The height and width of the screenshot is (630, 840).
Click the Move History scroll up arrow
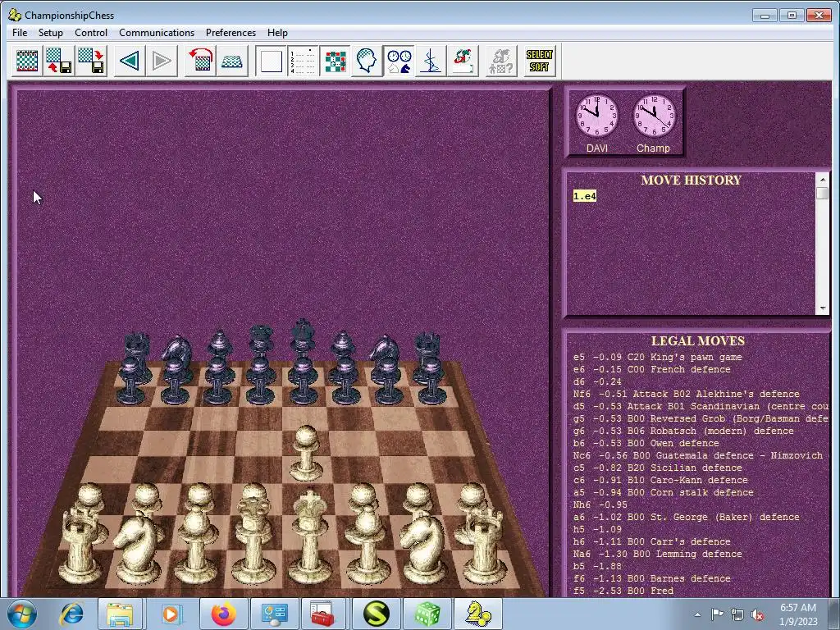(822, 180)
